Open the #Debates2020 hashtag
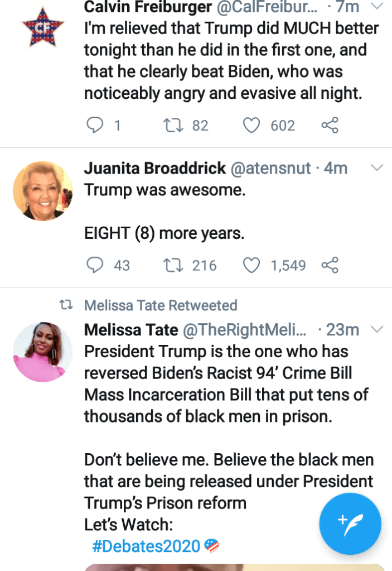 coord(146,545)
